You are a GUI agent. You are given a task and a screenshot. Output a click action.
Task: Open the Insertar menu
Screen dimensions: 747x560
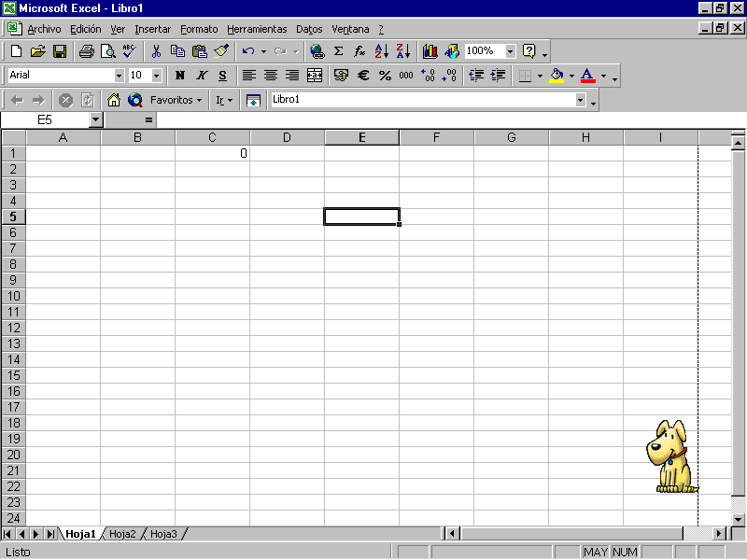153,29
